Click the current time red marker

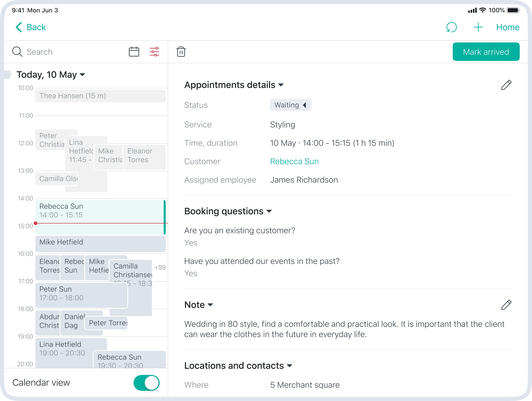click(x=36, y=223)
